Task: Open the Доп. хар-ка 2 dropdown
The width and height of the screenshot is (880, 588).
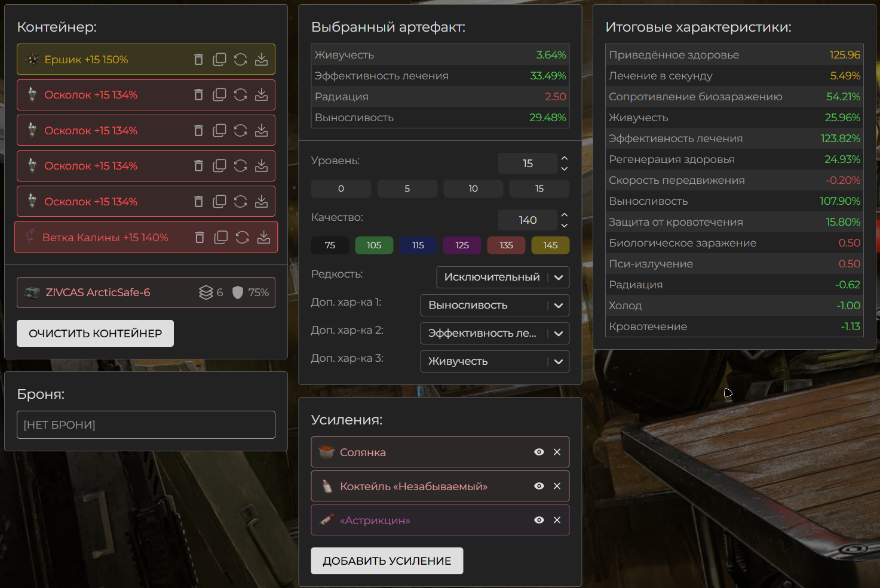Action: (495, 333)
